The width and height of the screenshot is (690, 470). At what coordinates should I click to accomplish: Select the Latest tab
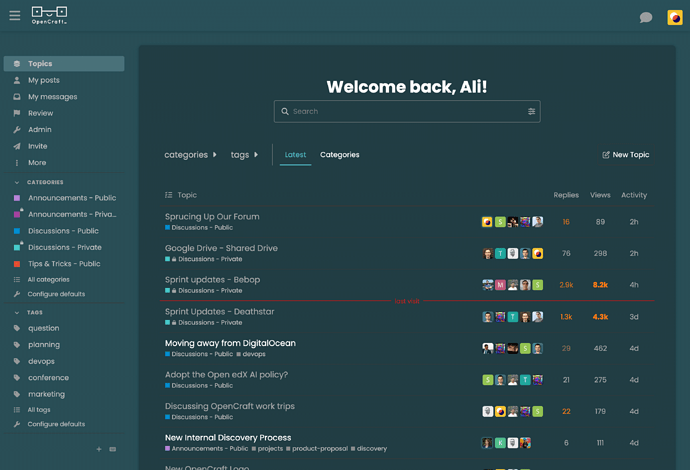[295, 155]
